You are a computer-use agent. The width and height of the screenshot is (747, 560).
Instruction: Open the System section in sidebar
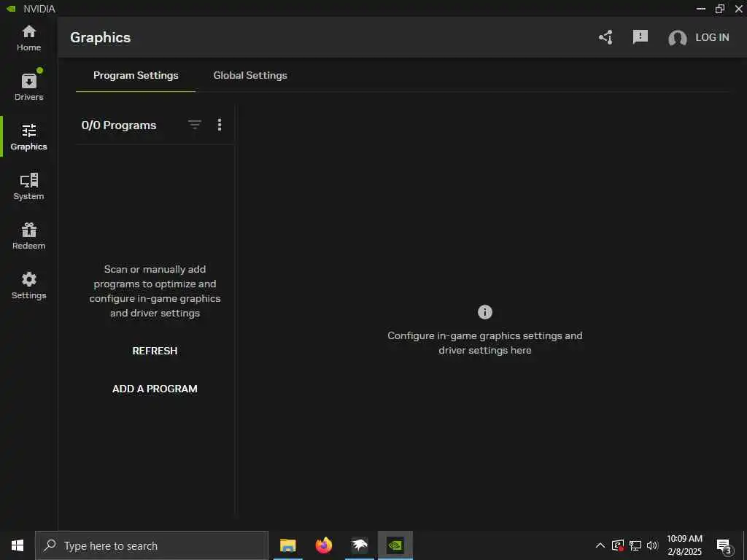28,186
